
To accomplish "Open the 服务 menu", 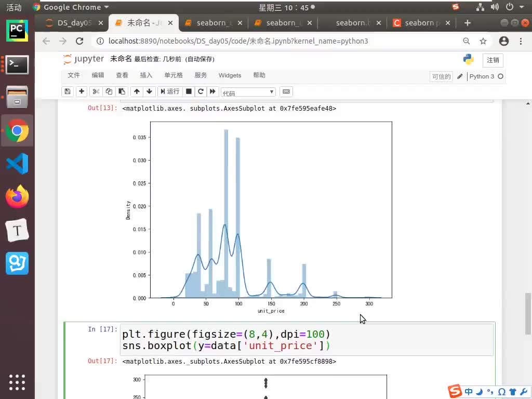I will point(201,75).
